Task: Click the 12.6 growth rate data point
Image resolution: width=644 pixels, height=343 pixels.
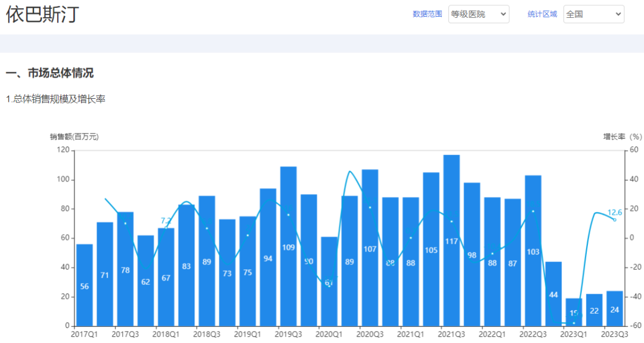Action: tap(615, 220)
